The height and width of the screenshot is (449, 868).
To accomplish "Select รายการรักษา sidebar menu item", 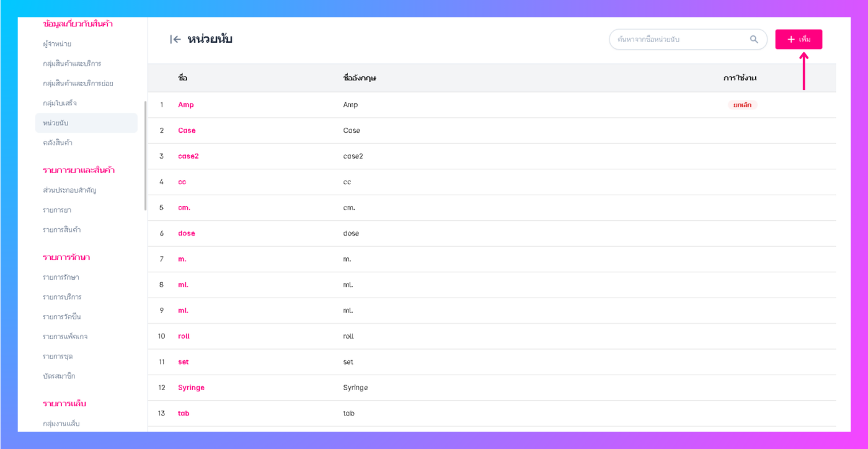I will pos(61,277).
